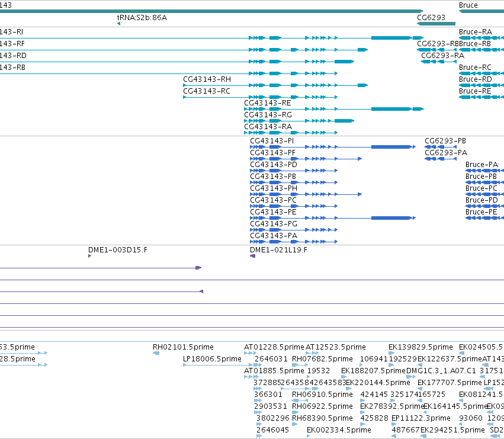Viewport: 504px width, 439px height.
Task: Select the RH07682.5prime EST label
Action: (x=322, y=359)
